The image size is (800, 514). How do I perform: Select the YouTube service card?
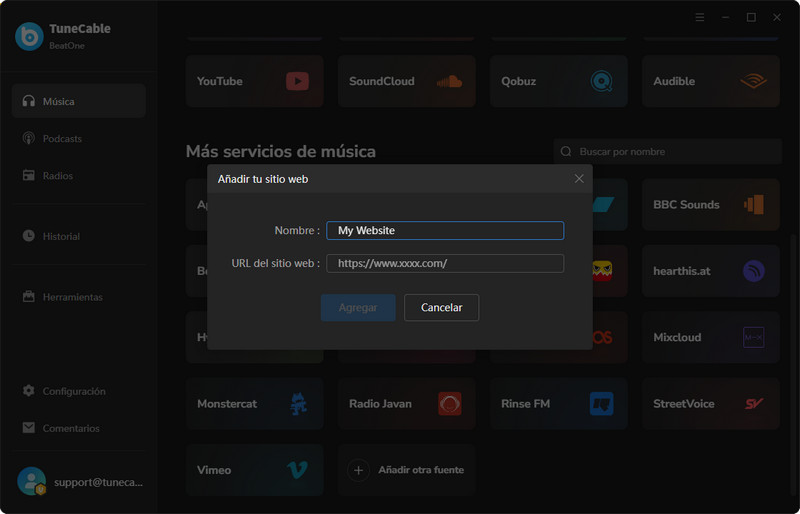pyautogui.click(x=255, y=81)
